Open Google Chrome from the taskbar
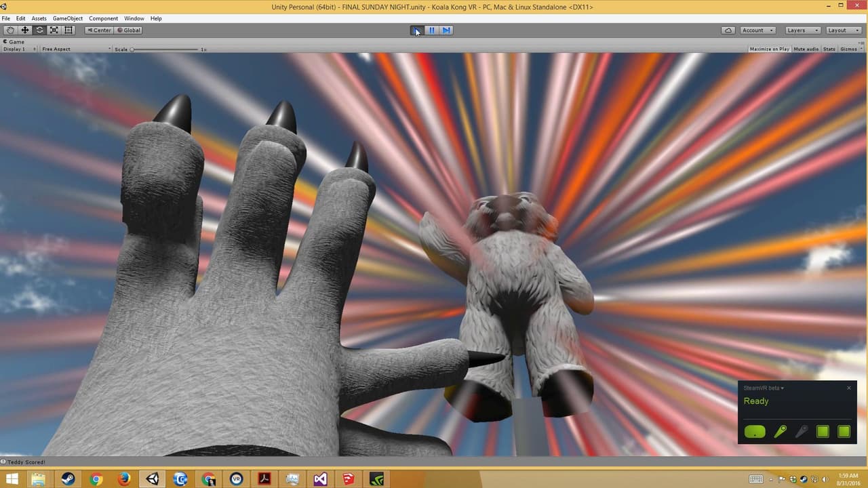The width and height of the screenshot is (868, 488). click(96, 479)
